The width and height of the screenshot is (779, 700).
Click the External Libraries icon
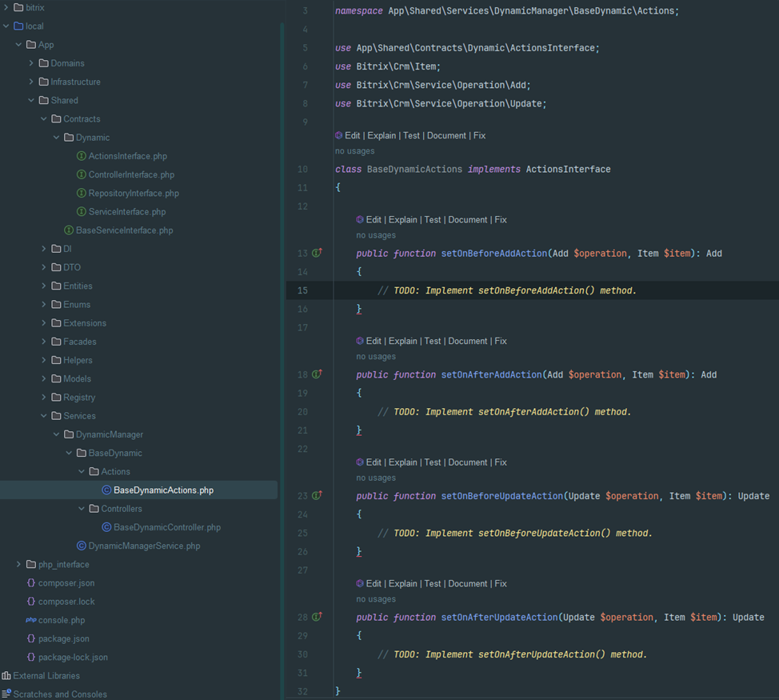point(6,676)
